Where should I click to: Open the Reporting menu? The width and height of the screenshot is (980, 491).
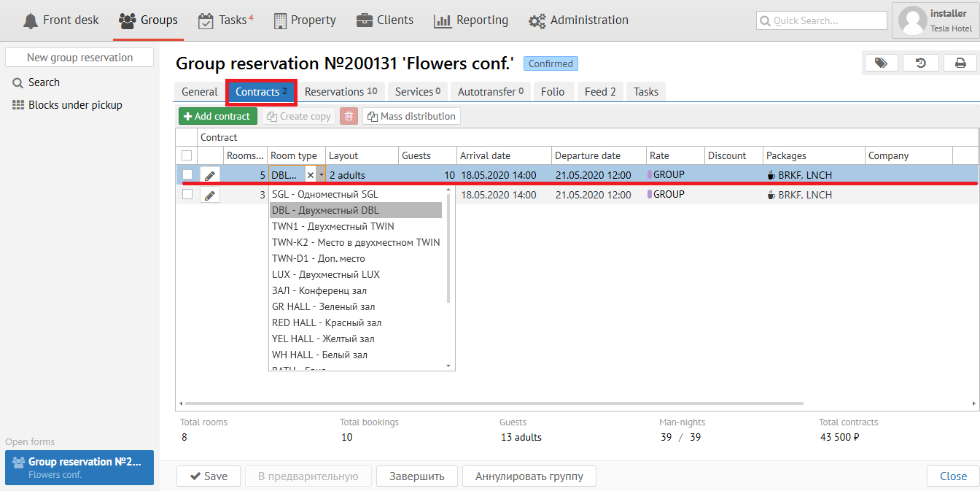tap(471, 20)
